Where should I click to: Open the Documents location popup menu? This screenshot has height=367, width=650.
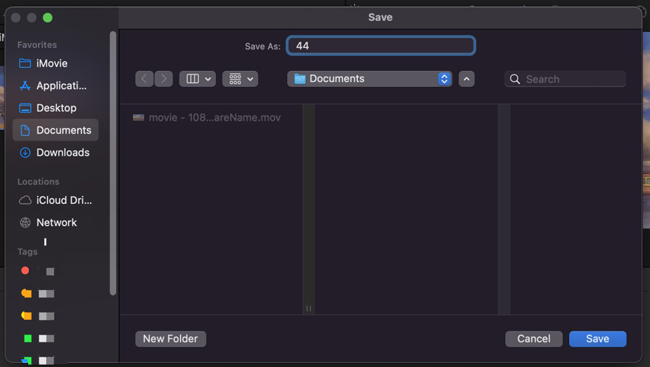[369, 79]
